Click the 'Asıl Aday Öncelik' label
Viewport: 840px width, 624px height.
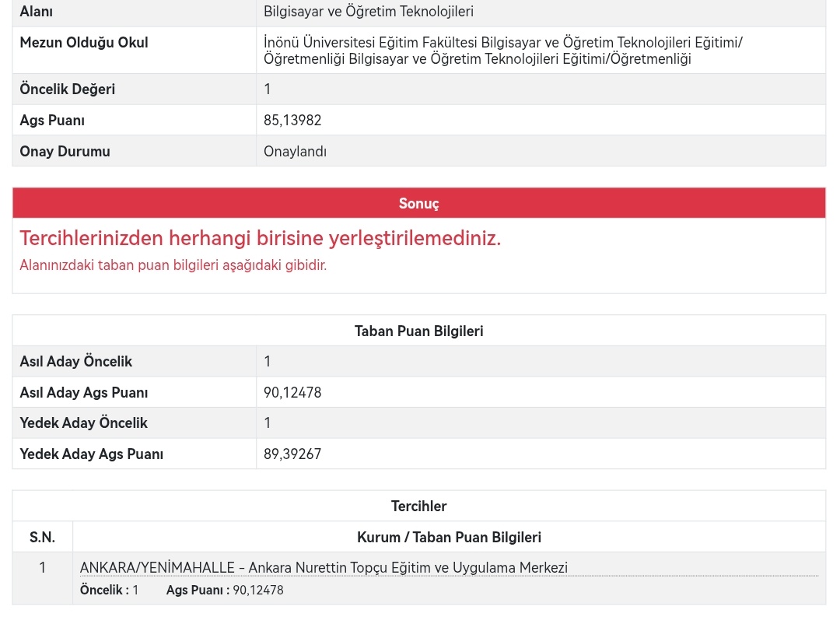point(75,361)
